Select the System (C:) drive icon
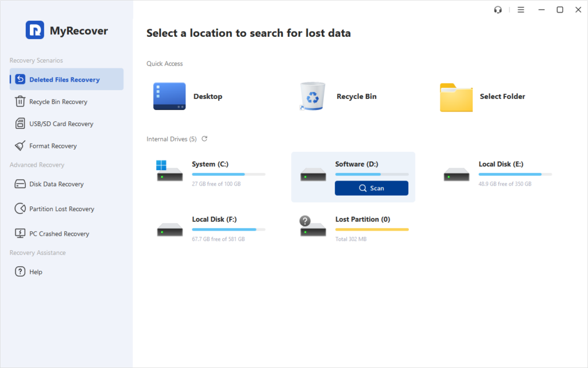The width and height of the screenshot is (588, 368). click(169, 171)
